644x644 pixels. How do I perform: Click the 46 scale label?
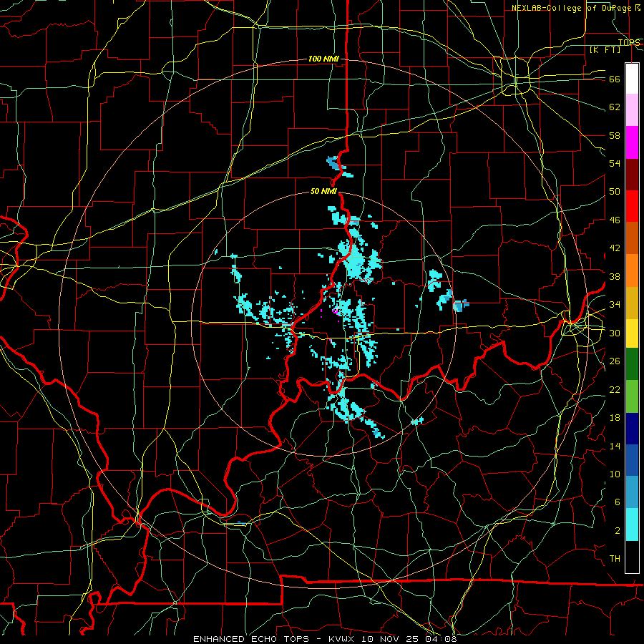click(x=615, y=220)
